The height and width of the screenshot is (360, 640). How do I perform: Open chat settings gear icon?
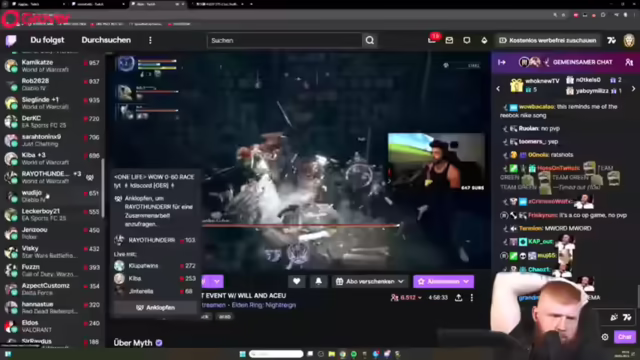(x=605, y=337)
